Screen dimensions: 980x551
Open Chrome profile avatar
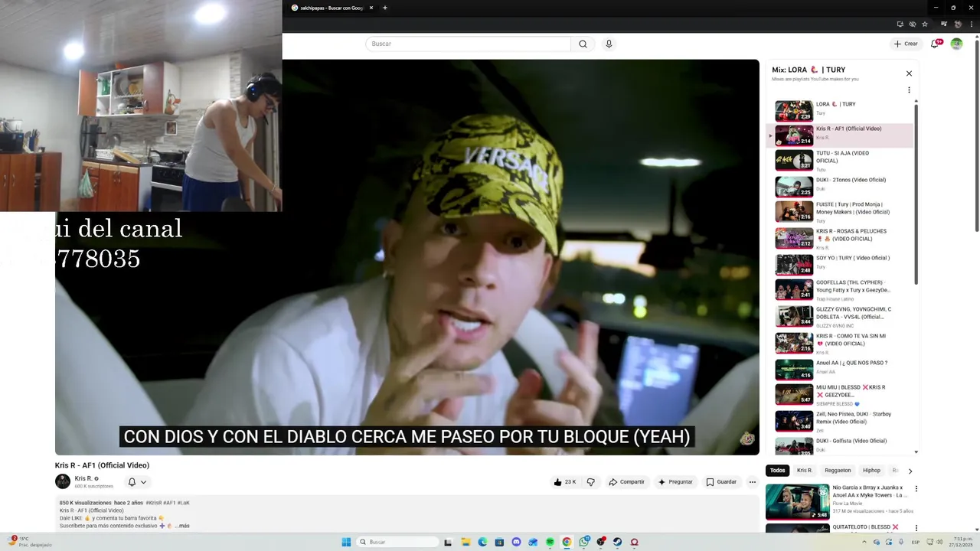click(x=958, y=24)
